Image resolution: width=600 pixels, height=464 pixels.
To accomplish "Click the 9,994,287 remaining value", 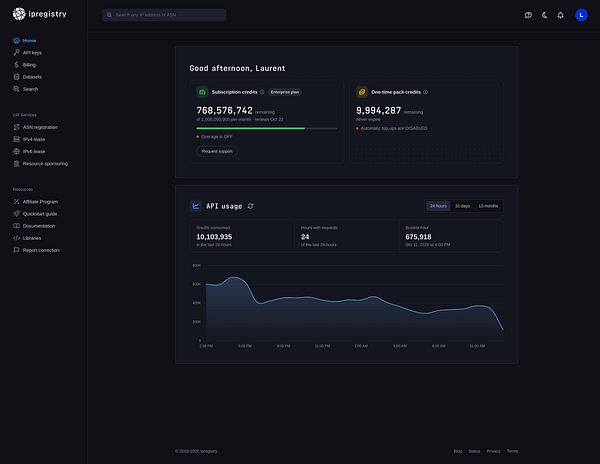I will coord(378,111).
